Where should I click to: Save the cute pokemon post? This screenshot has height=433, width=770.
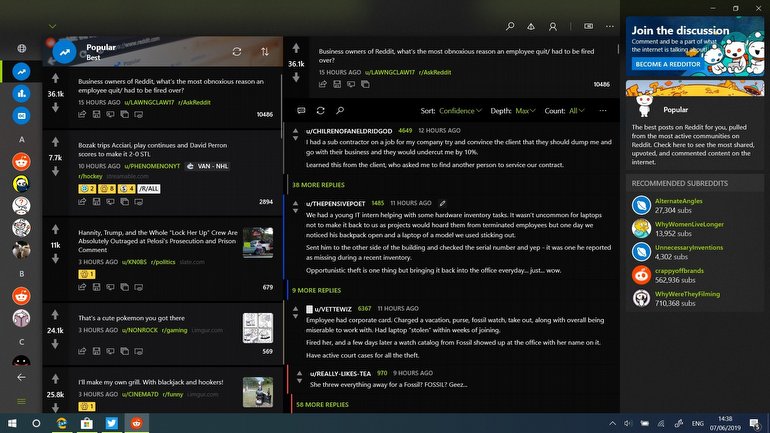coord(96,351)
